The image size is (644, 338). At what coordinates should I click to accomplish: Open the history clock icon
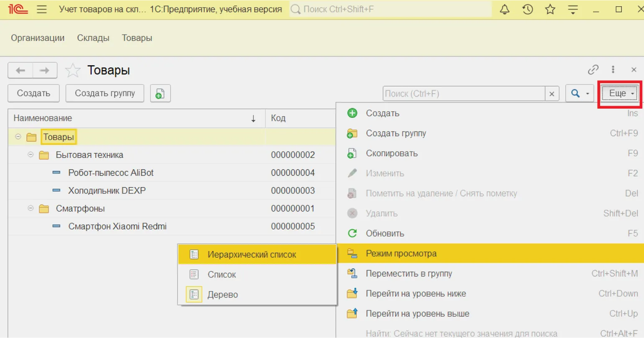[x=528, y=9]
